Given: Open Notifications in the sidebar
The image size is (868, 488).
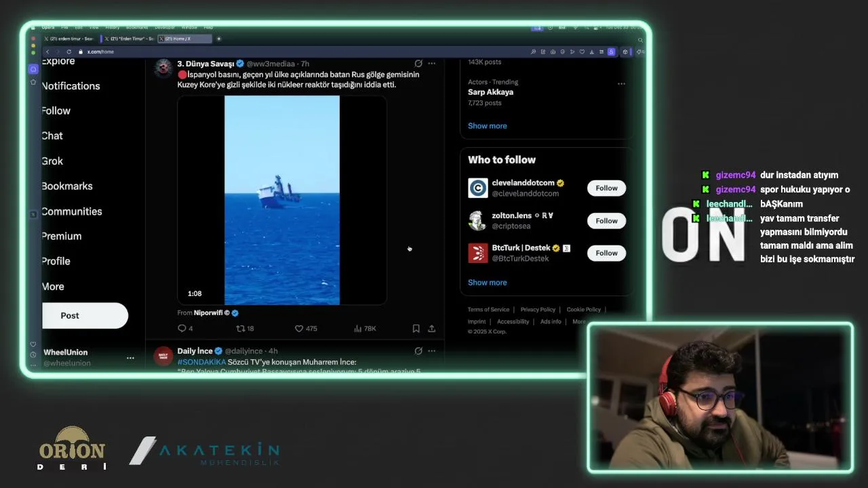Looking at the screenshot, I should [x=71, y=86].
